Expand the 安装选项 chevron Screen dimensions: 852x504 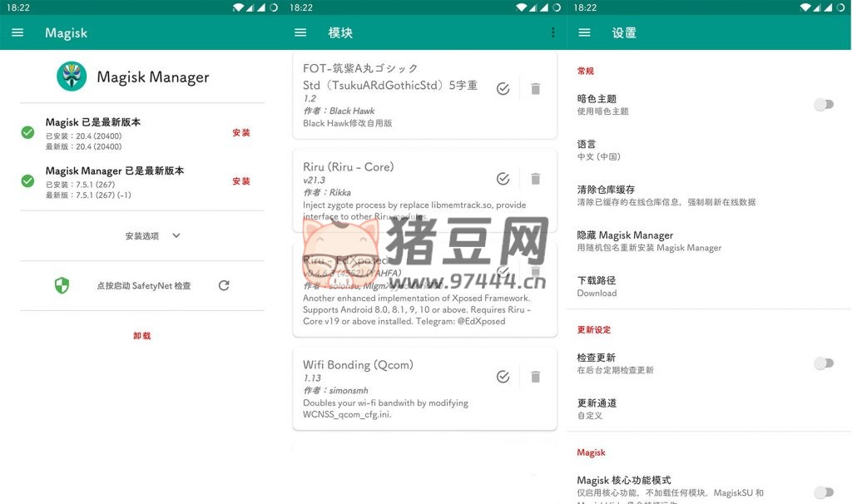pos(176,235)
